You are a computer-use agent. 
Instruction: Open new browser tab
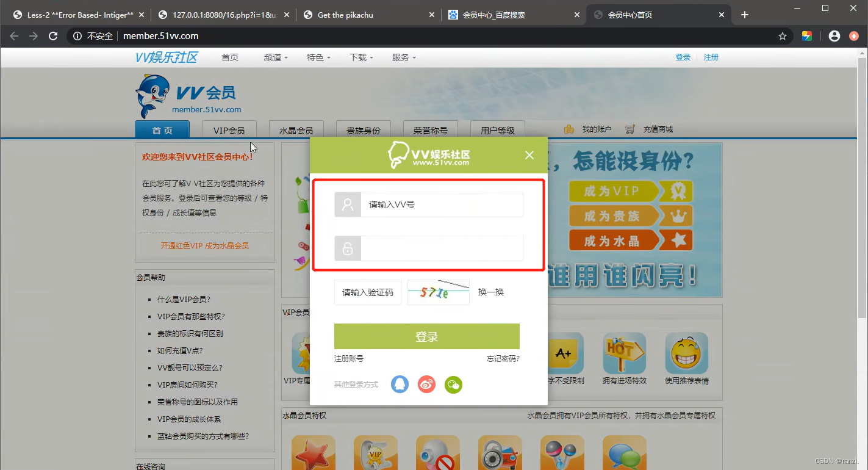tap(745, 15)
